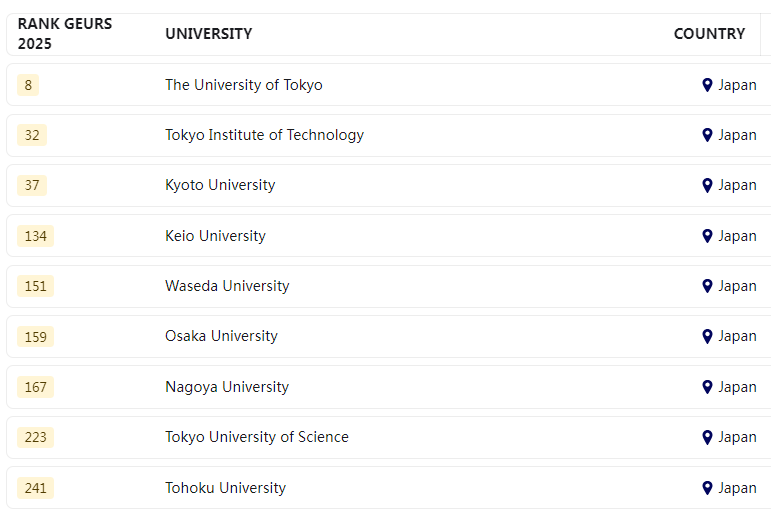Click the location pin in Nagoya University row

(x=707, y=387)
